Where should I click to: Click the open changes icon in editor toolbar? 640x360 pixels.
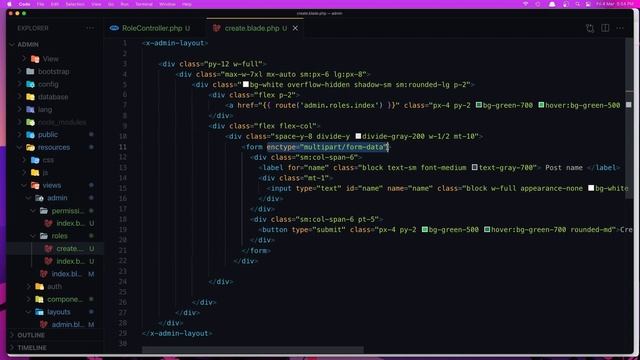coord(590,28)
